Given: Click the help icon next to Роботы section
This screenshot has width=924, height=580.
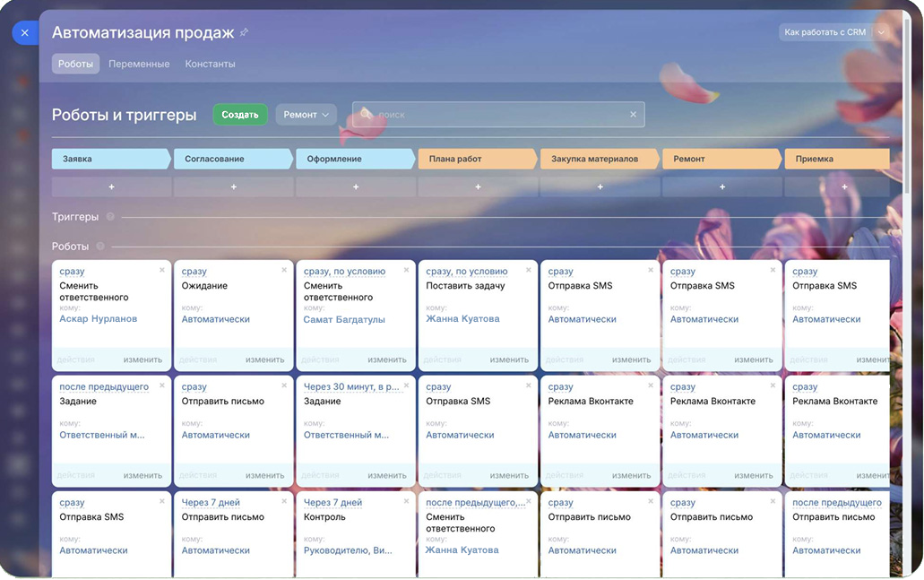Looking at the screenshot, I should (100, 247).
